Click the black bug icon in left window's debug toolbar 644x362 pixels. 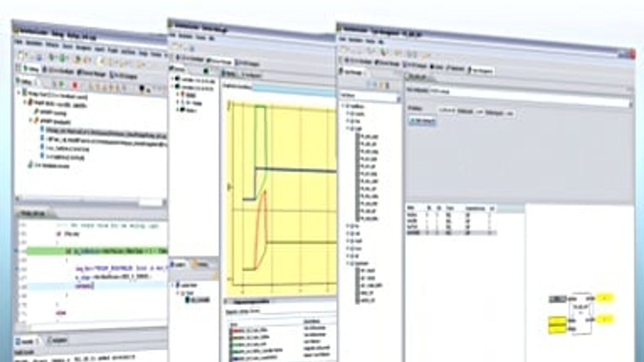(142, 89)
